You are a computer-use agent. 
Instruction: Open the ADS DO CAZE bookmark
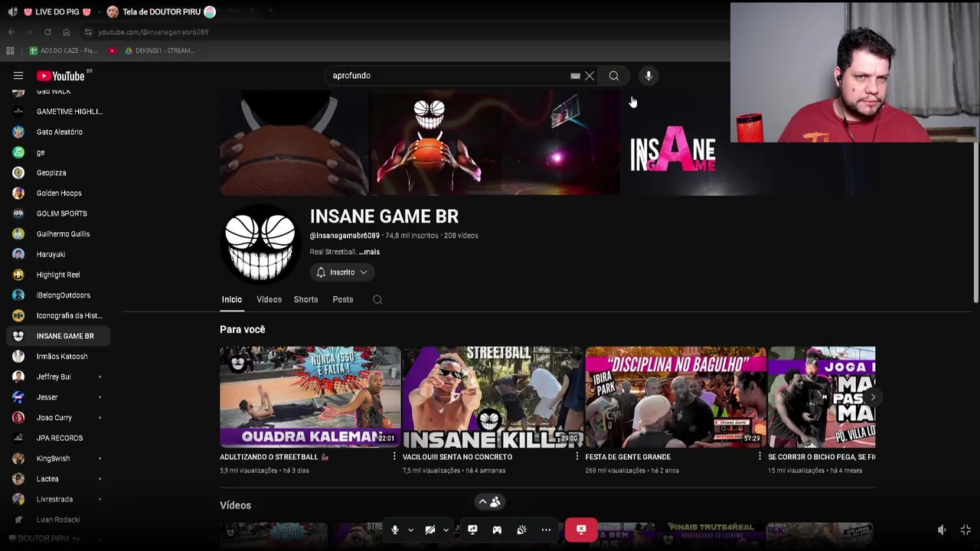tap(64, 51)
